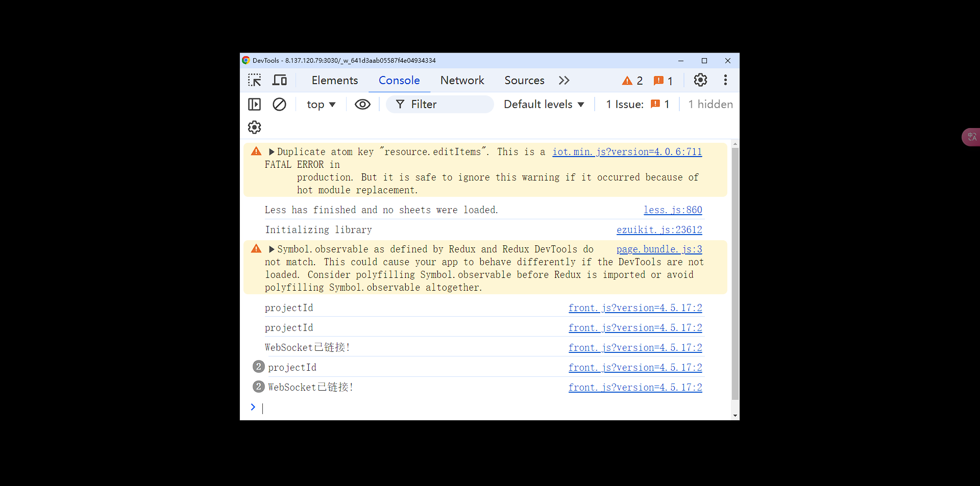Open the page.bundle.js:3 source link
980x486 pixels.
pyautogui.click(x=659, y=249)
